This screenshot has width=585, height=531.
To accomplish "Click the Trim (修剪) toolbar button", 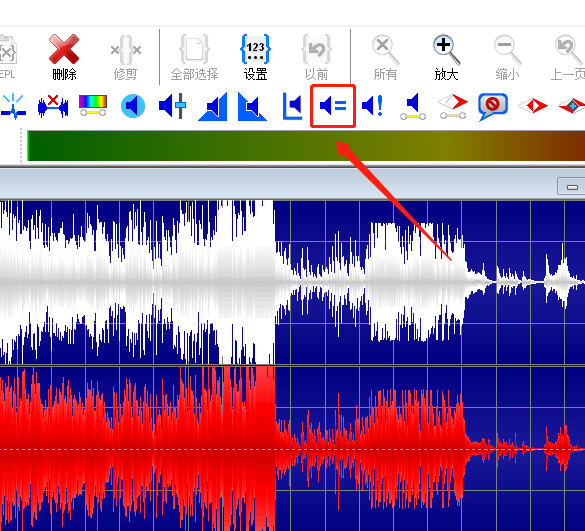I will [126, 57].
